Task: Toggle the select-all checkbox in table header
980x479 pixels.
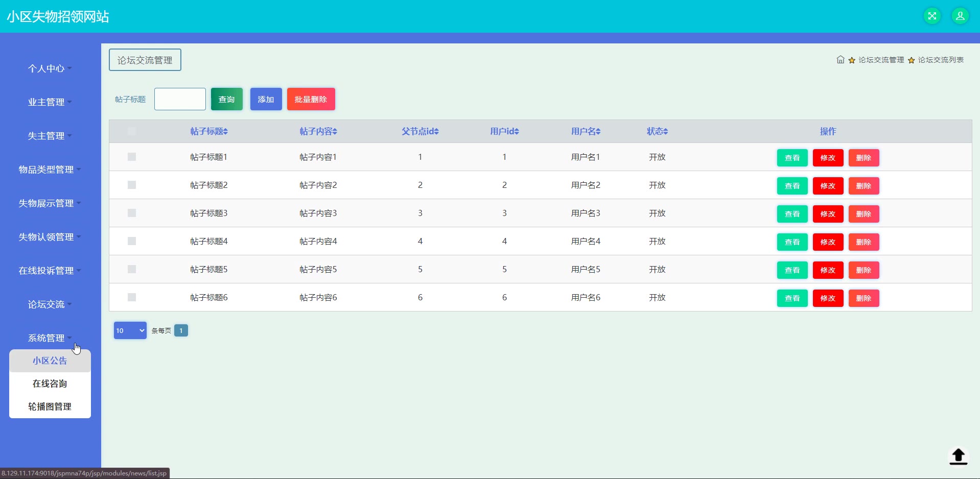Action: coord(132,131)
